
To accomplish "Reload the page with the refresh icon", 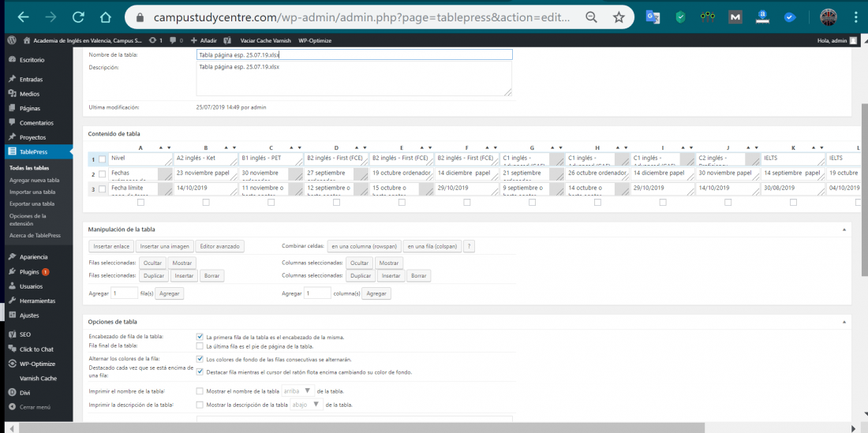I will pos(78,17).
